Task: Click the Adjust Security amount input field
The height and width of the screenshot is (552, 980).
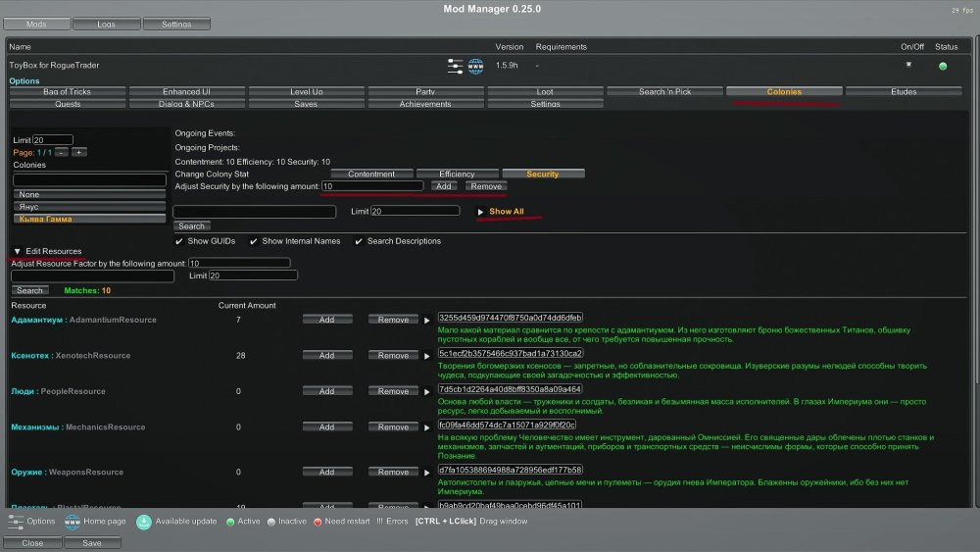Action: click(x=372, y=185)
